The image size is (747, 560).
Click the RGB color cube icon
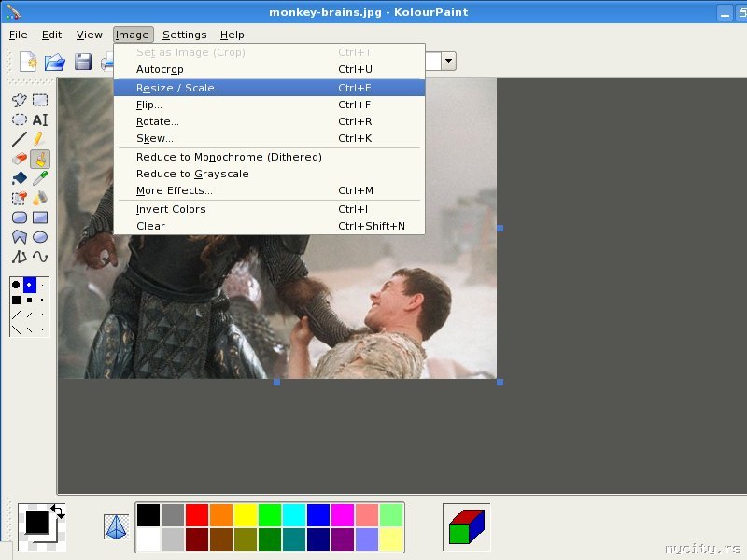(x=466, y=526)
